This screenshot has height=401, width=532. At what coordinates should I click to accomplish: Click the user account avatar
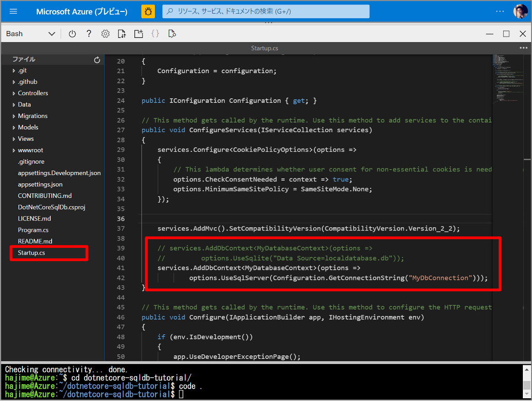[520, 11]
